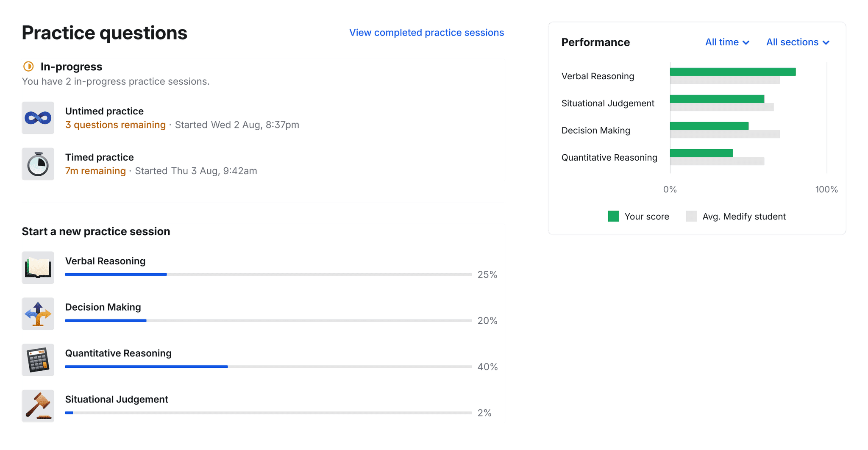Click the stopwatch Timed practice icon
This screenshot has height=450, width=868.
point(38,164)
